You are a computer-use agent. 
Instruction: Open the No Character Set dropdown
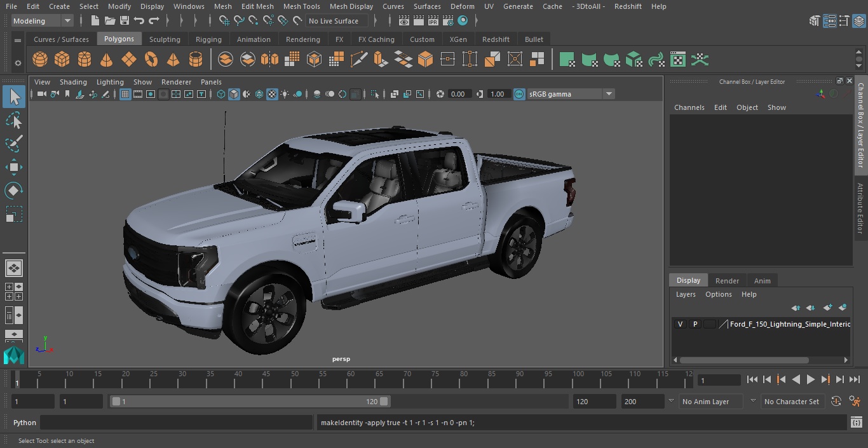point(792,402)
